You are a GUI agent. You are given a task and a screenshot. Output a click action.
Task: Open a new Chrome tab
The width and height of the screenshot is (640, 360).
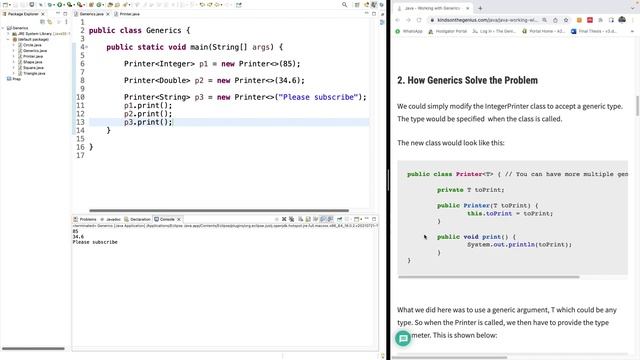click(x=480, y=8)
